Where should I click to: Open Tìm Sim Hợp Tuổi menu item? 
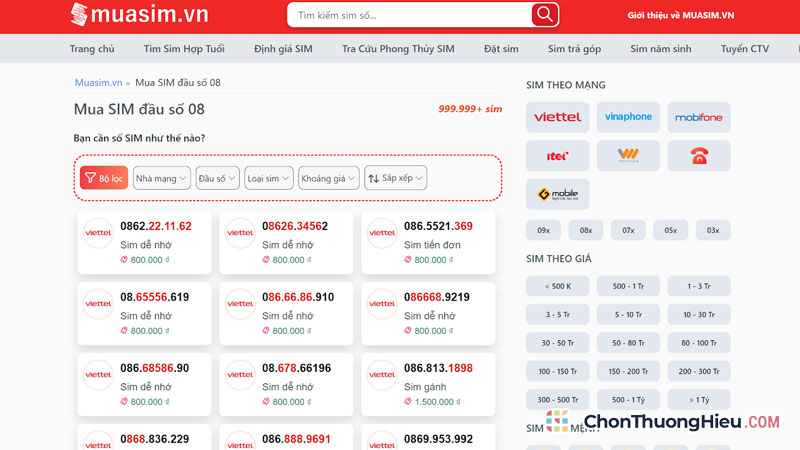184,49
